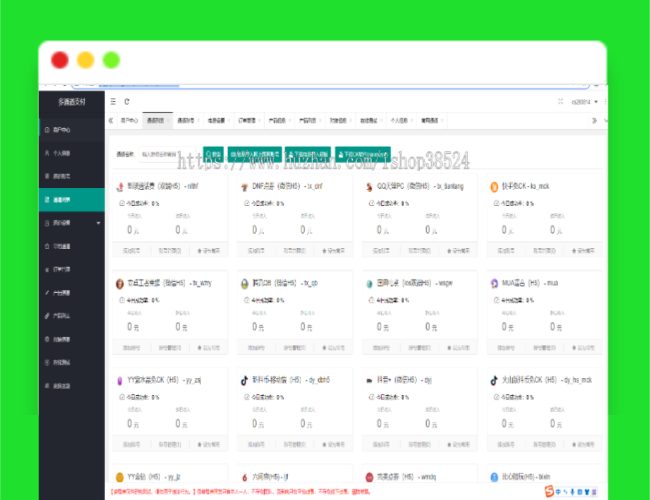Click the QQ tx_tiantang channel penguin icon
650x500 pixels.
369,186
